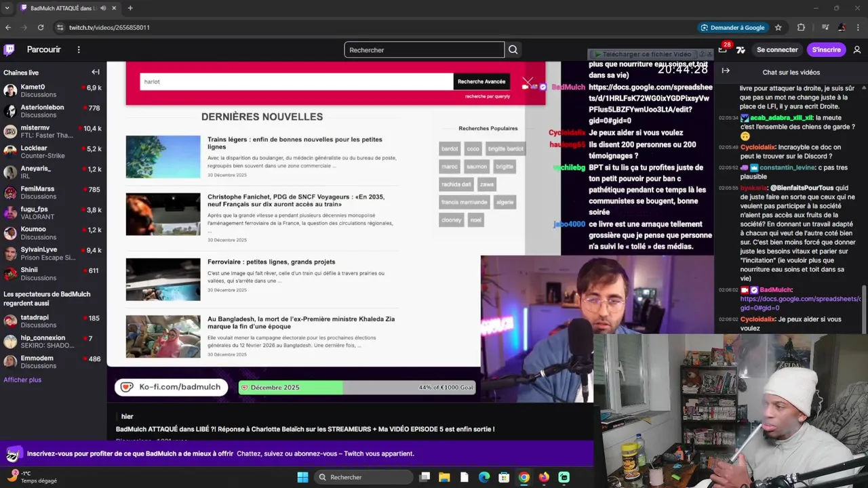Click the acab_adabra_xlll_xll username in chat
The image size is (868, 488).
click(781, 118)
